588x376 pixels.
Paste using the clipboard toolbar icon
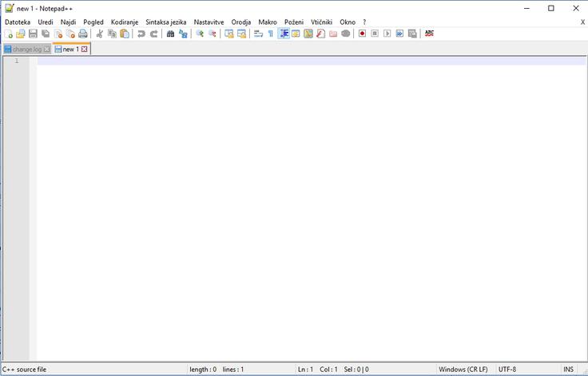pyautogui.click(x=125, y=34)
